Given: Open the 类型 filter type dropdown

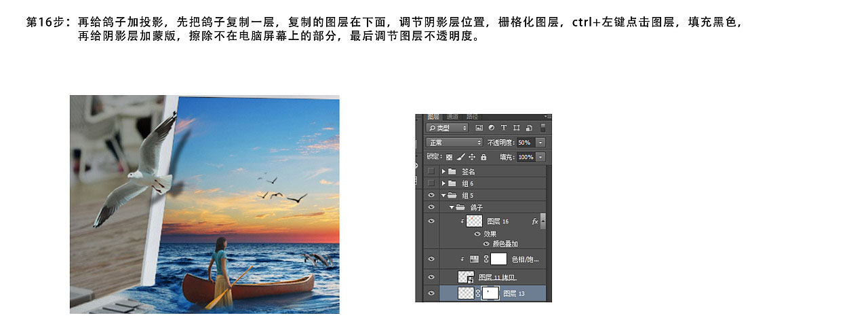Looking at the screenshot, I should click(x=447, y=128).
